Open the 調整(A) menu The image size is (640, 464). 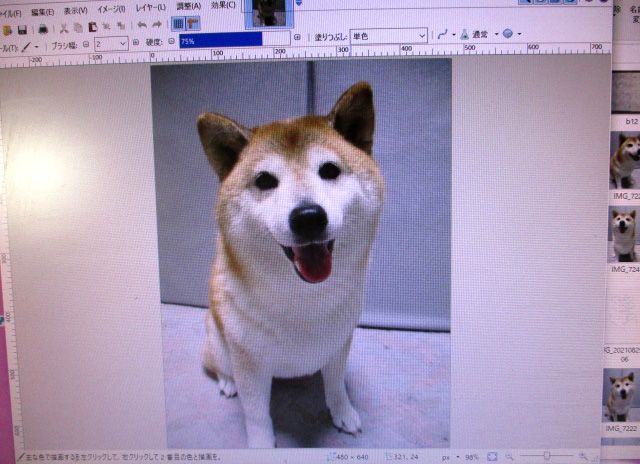[189, 5]
